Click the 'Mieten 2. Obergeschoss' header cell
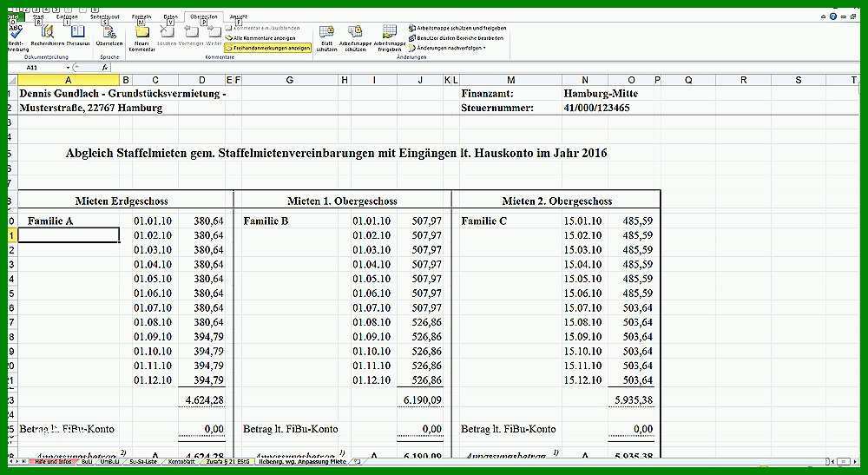This screenshot has width=868, height=475. click(x=557, y=201)
